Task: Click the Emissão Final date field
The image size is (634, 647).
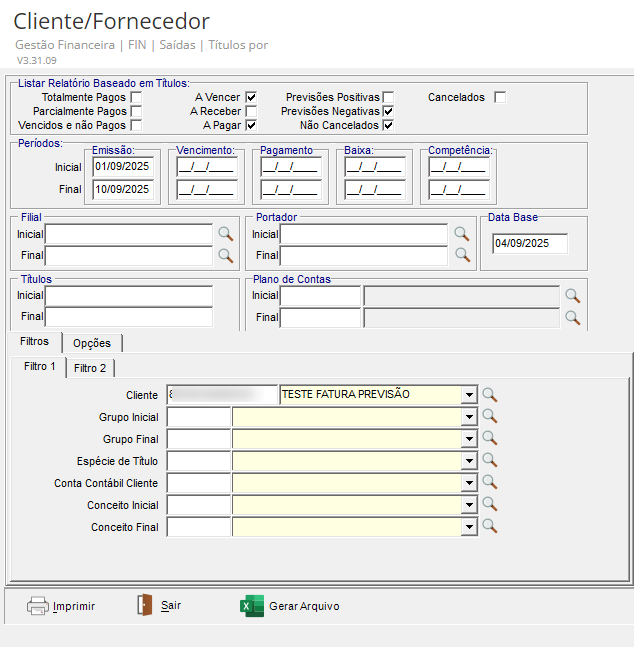Action: click(x=123, y=189)
